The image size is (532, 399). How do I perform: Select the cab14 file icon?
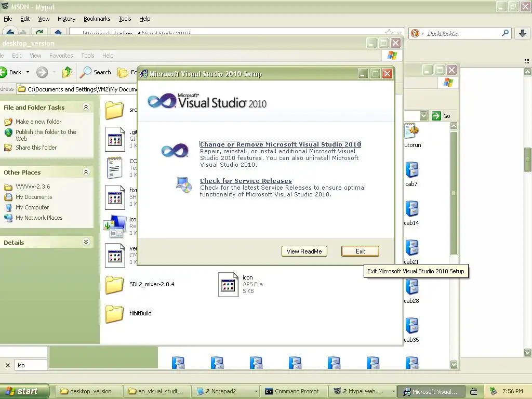coord(411,209)
